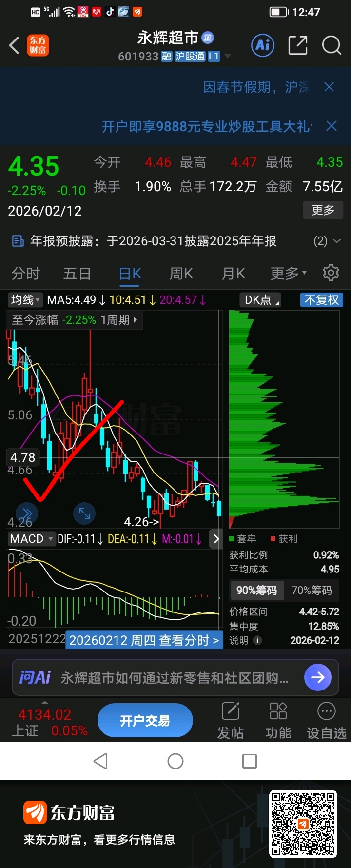Tap the 沪股通 tag

tap(190, 57)
